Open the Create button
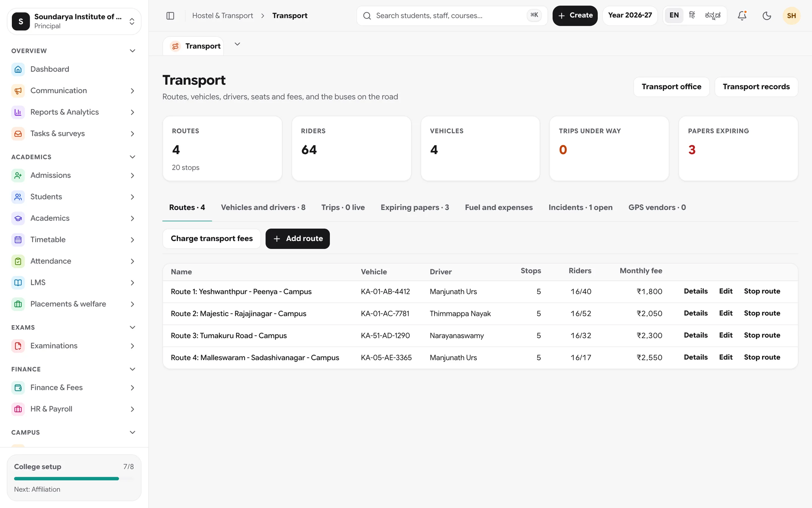This screenshot has width=812, height=508. [574, 16]
